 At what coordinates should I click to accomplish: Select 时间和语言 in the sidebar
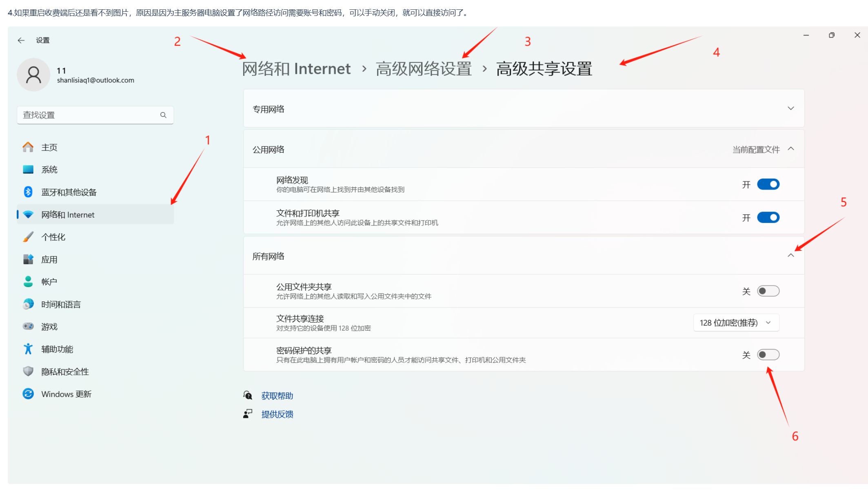(95, 304)
